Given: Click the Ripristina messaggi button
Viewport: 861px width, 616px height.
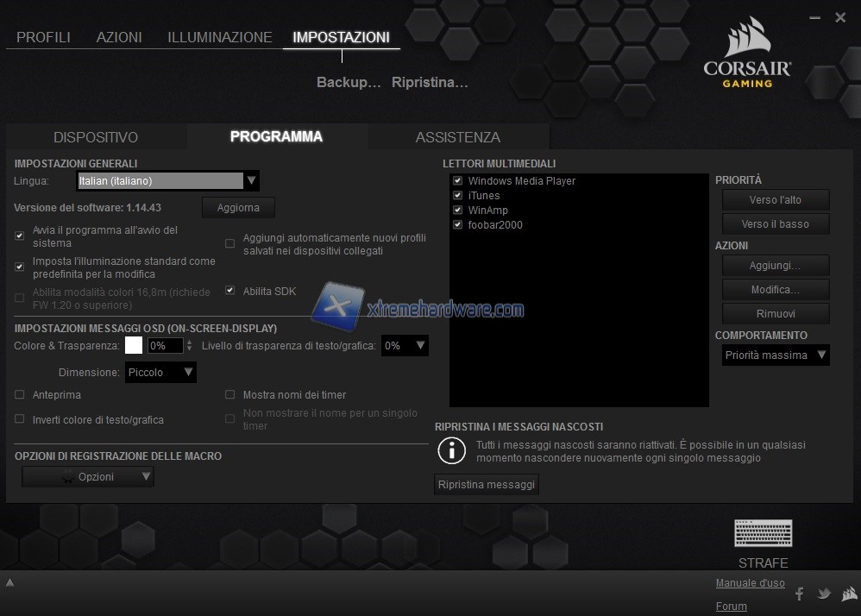Looking at the screenshot, I should (487, 484).
